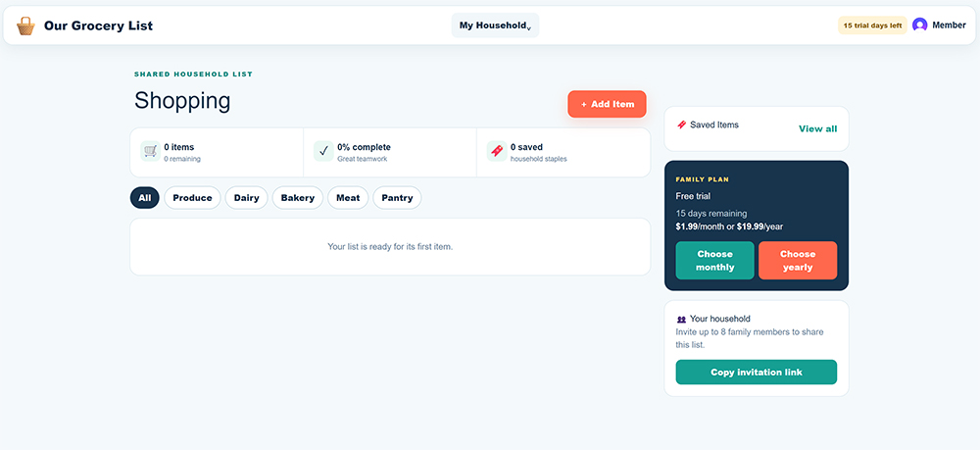Click the Great teamwork subtext
Image resolution: width=980 pixels, height=450 pixels.
point(362,159)
